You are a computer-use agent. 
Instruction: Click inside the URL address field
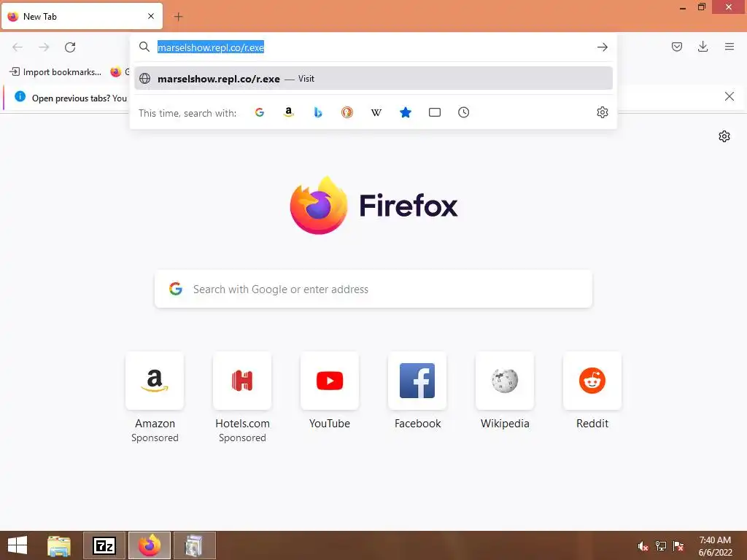(x=373, y=47)
